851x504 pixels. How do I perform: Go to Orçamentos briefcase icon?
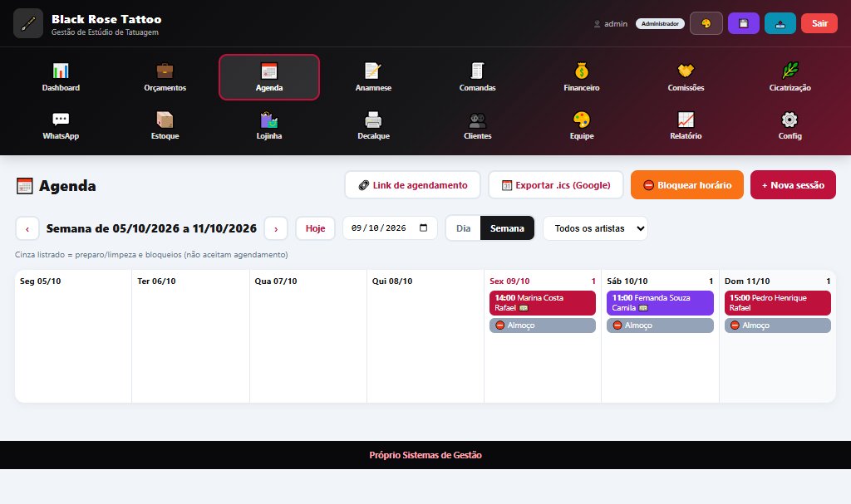click(x=165, y=71)
